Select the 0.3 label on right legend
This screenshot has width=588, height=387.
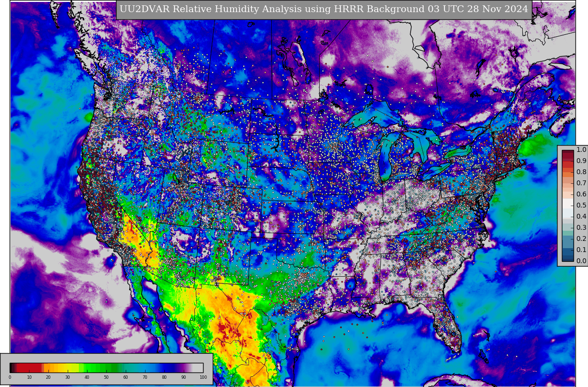581,227
